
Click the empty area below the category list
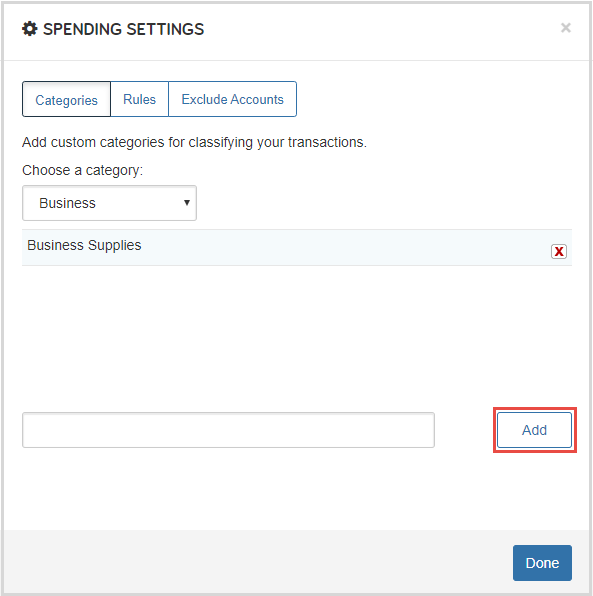point(297,336)
